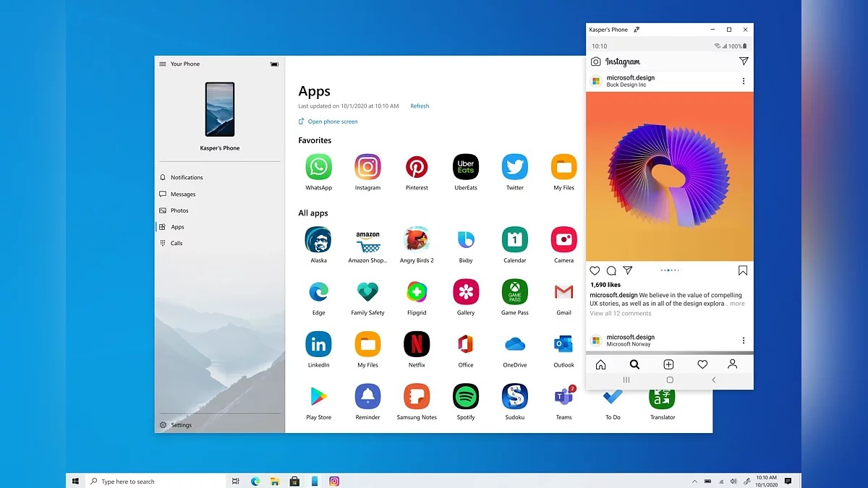Click the Windows Start button
868x488 pixels.
75,481
